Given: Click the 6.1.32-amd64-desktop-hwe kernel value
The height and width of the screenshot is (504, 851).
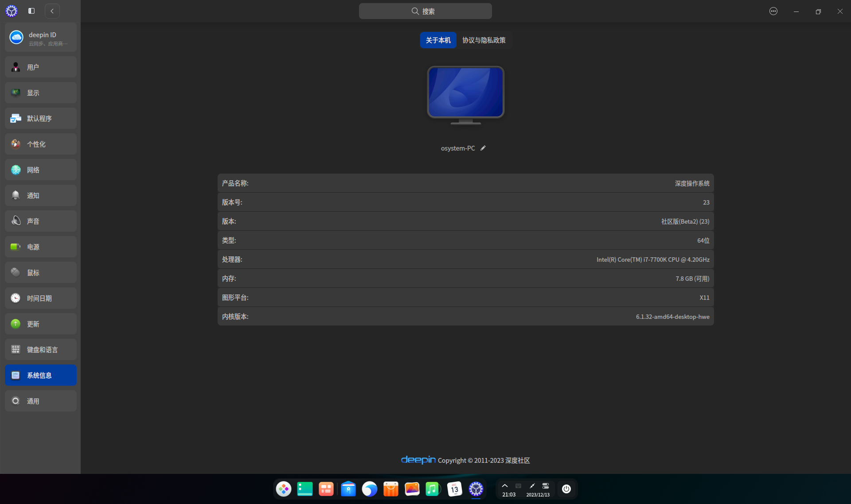Looking at the screenshot, I should point(672,317).
